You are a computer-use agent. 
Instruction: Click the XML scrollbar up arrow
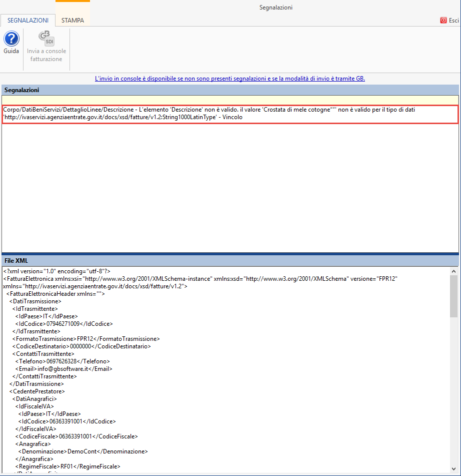click(x=454, y=271)
